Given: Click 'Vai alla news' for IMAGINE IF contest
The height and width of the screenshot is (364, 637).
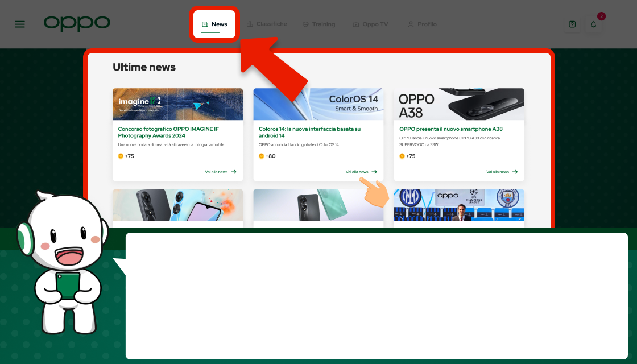Looking at the screenshot, I should (x=221, y=172).
